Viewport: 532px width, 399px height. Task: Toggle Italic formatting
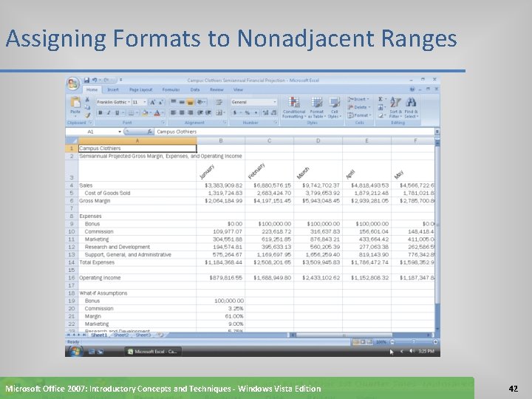109,113
